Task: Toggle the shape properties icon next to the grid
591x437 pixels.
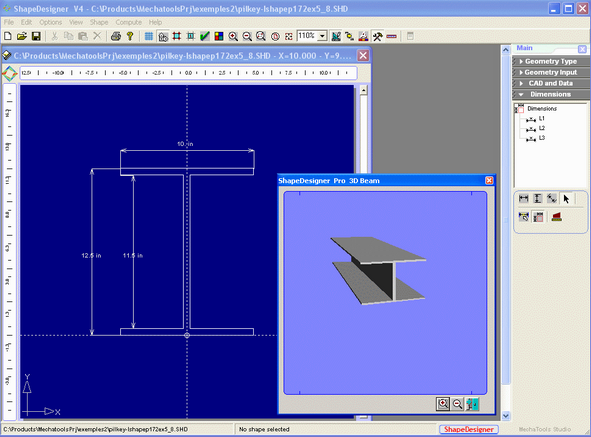Action: (x=163, y=36)
